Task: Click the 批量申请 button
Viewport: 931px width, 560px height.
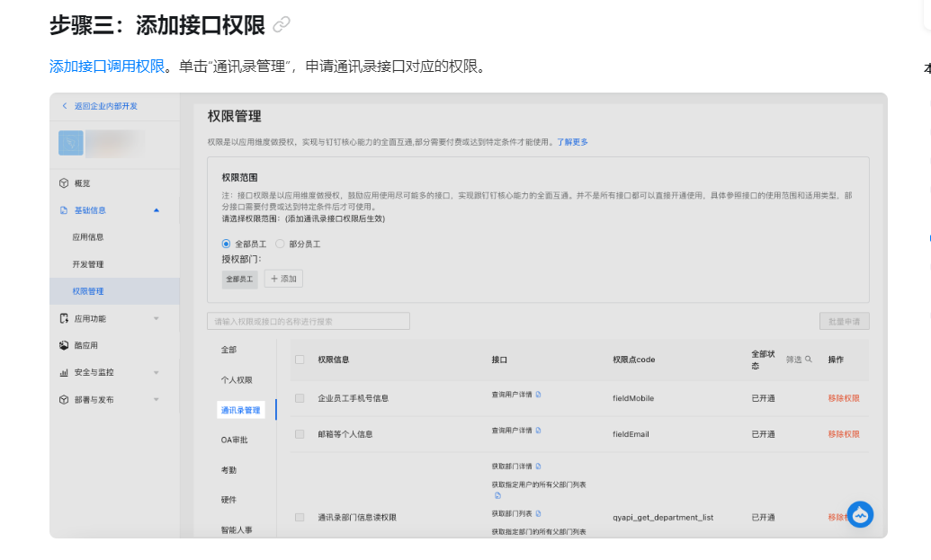Action: (x=845, y=322)
